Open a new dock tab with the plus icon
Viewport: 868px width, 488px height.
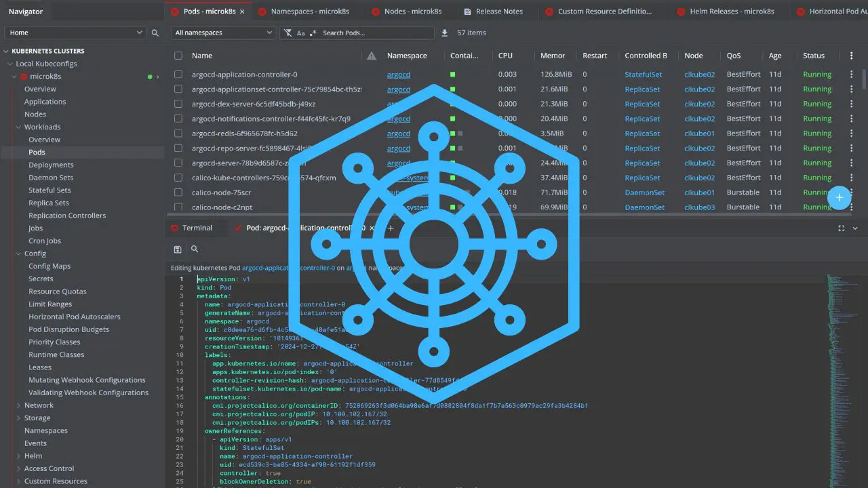[391, 228]
